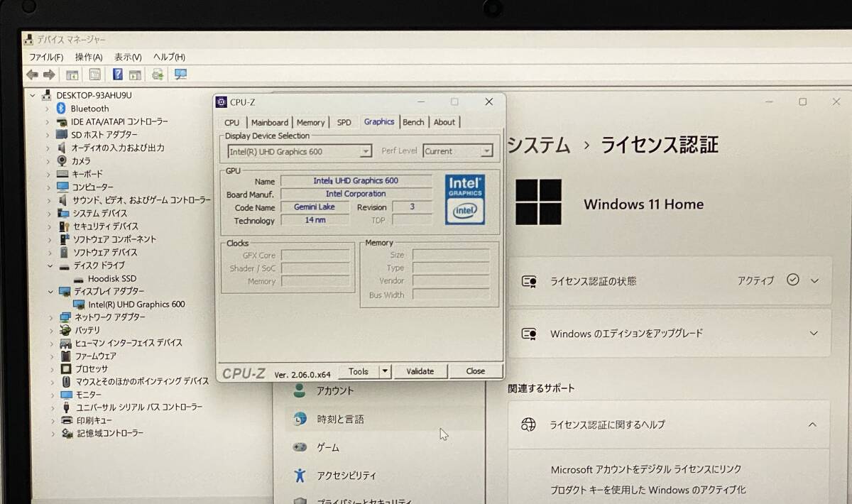Click the キーボード keyboard device icon

click(x=62, y=174)
